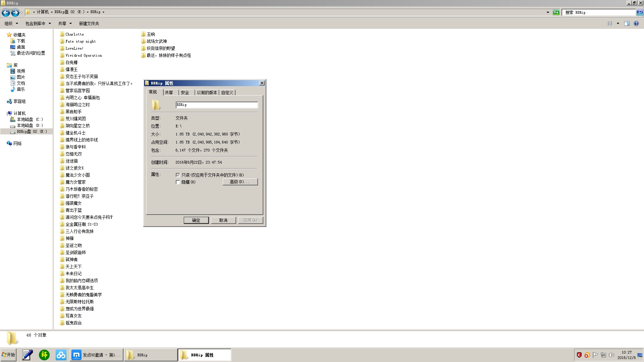The width and height of the screenshot is (644, 362).
Task: Click the folder name field BDRip
Action: pyautogui.click(x=217, y=105)
